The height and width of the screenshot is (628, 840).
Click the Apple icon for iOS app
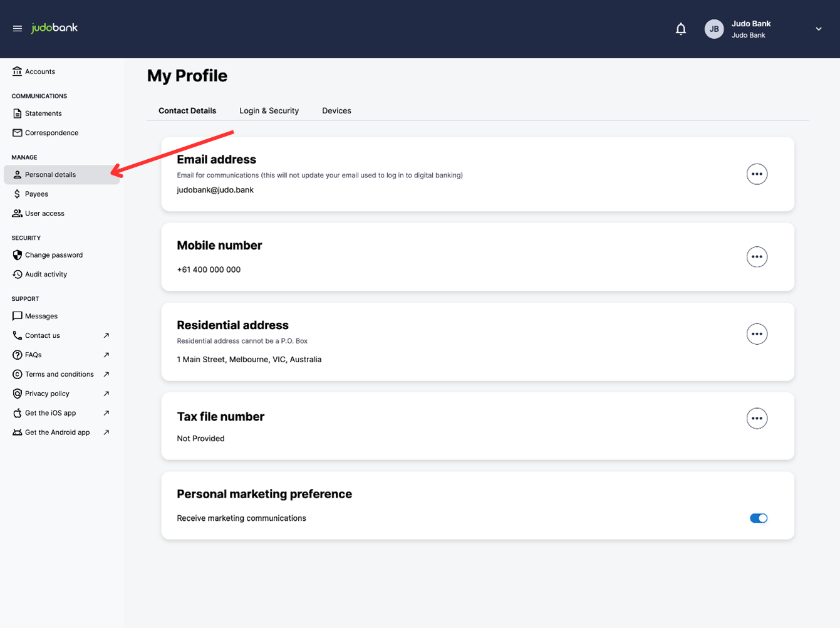pos(17,413)
